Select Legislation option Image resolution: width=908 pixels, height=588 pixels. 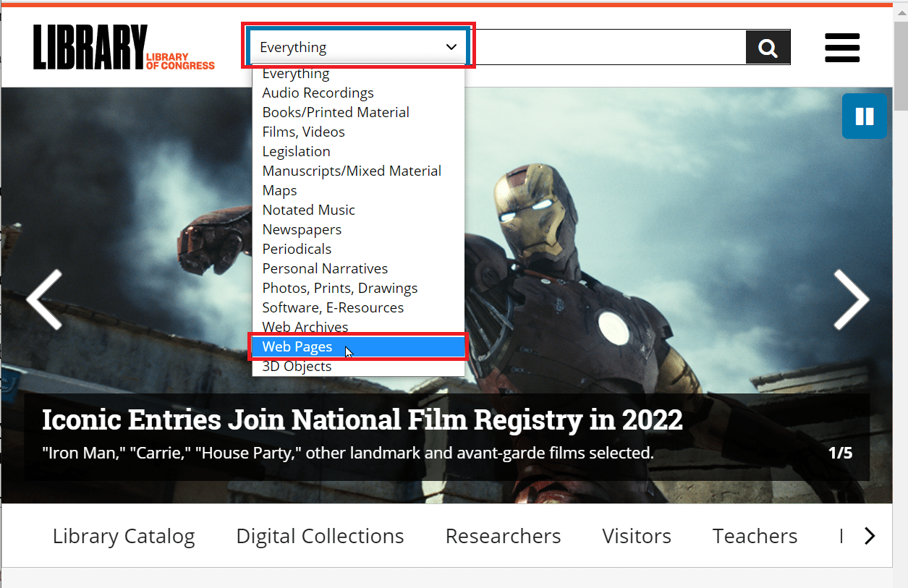[358, 151]
